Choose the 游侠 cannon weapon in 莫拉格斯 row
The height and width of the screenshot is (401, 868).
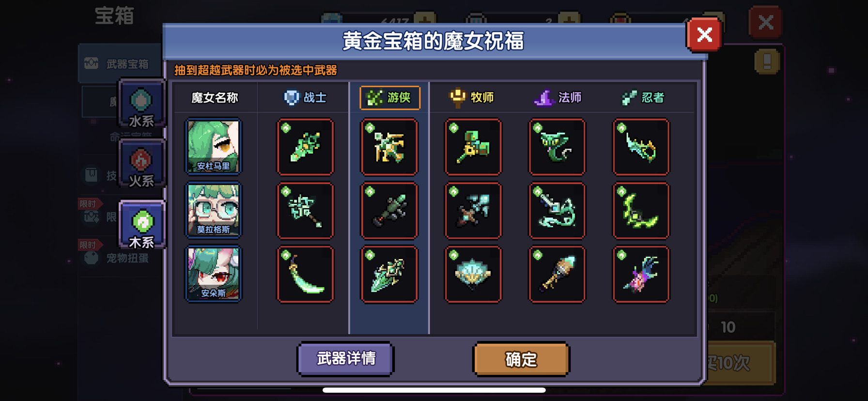[x=389, y=211]
